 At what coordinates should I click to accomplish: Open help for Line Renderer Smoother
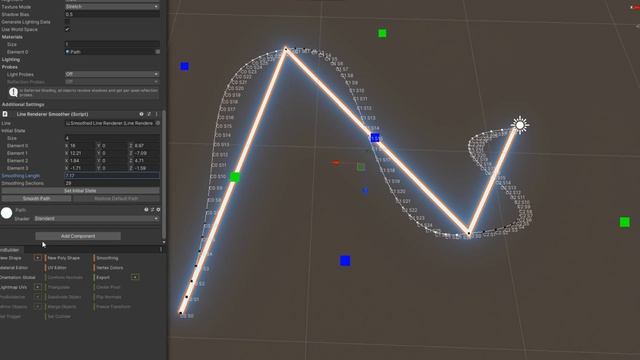(141, 114)
